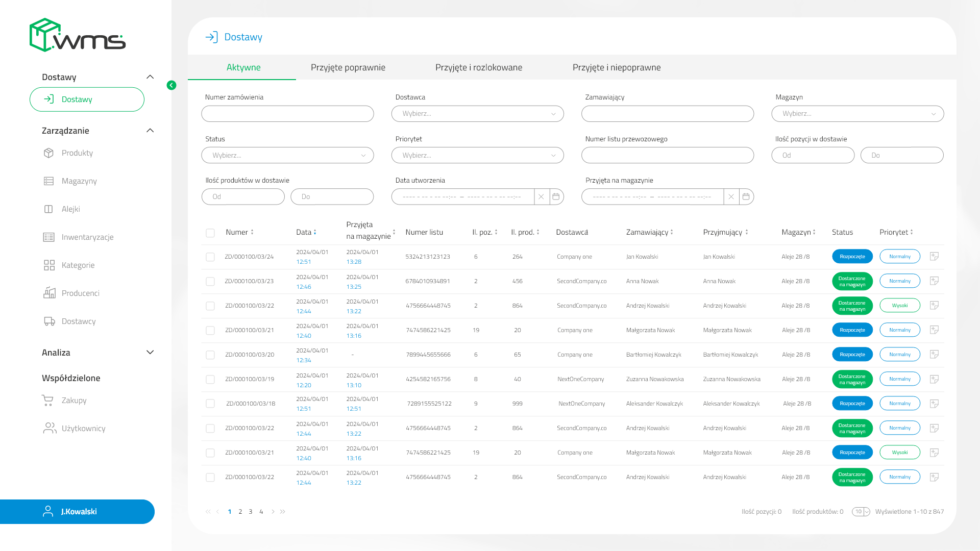Go to next page arrow

click(x=273, y=512)
